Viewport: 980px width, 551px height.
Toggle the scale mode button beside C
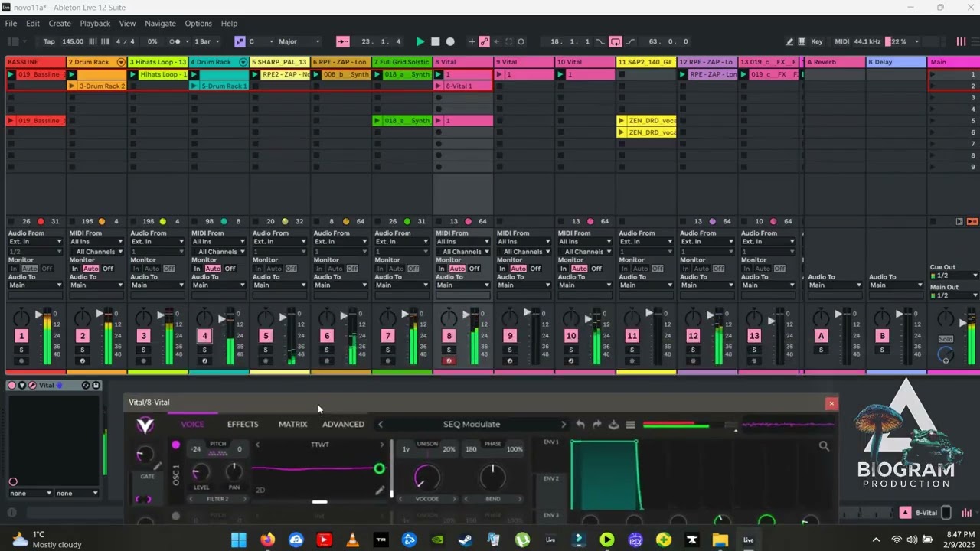(x=240, y=41)
